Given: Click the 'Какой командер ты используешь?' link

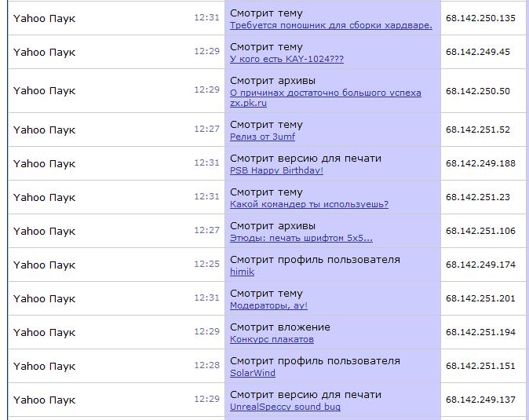Looking at the screenshot, I should tap(308, 204).
